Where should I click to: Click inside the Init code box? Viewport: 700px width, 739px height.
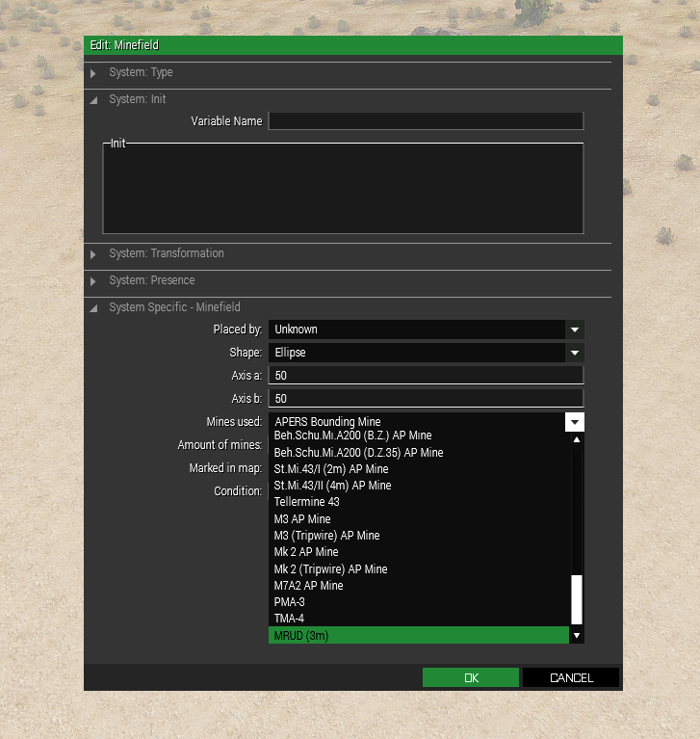coord(343,189)
